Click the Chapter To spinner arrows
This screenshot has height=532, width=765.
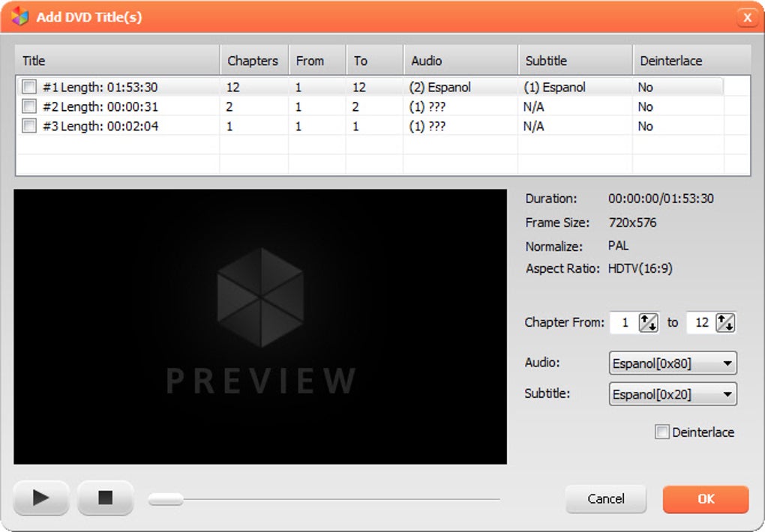click(x=725, y=323)
